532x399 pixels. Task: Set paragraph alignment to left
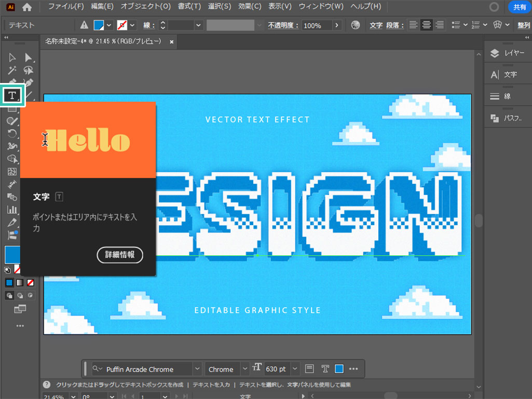click(413, 25)
